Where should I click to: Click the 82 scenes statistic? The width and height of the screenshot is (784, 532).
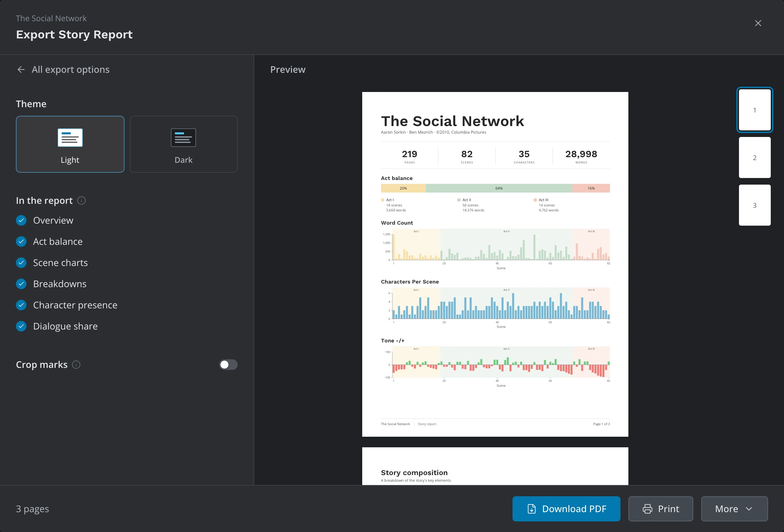pyautogui.click(x=467, y=156)
